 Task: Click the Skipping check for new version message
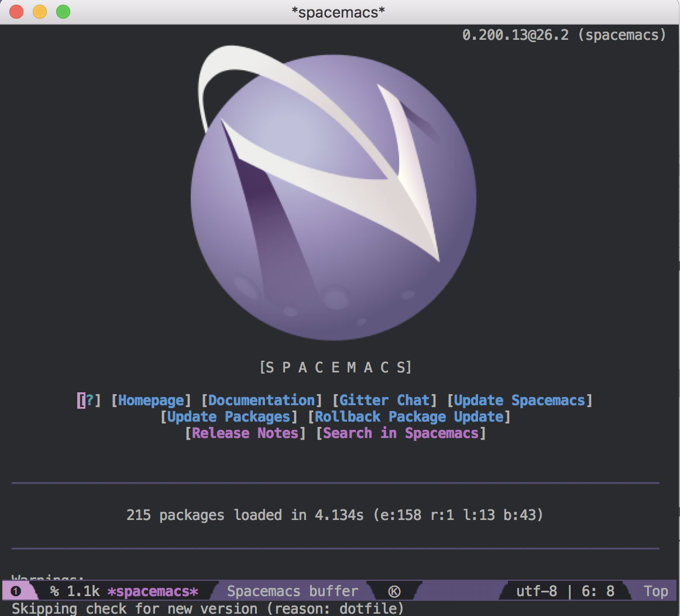click(207, 608)
